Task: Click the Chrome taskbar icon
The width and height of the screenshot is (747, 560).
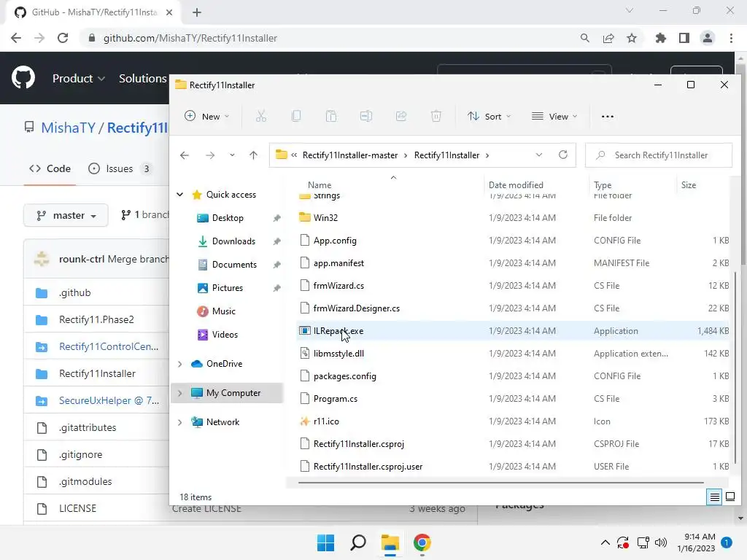Action: click(x=422, y=542)
